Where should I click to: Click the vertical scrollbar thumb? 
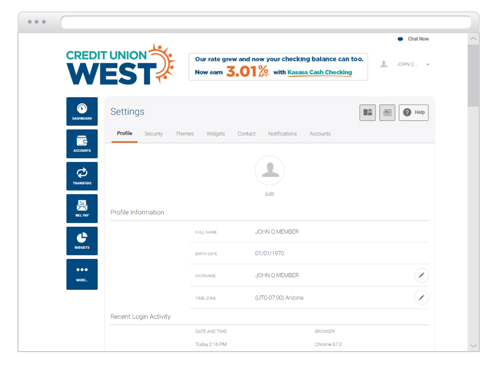pos(473,76)
